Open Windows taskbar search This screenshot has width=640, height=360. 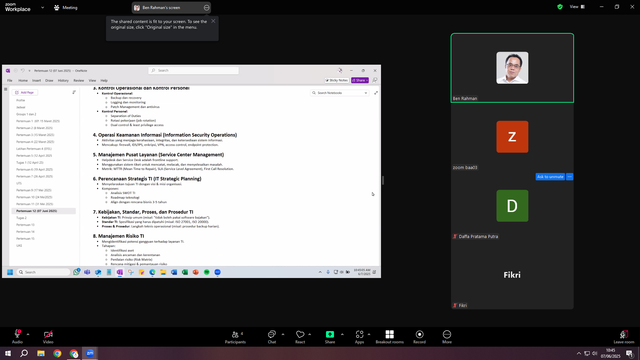point(24,353)
